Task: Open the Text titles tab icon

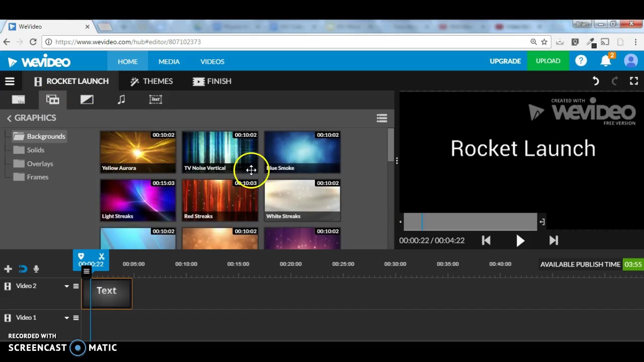Action: click(155, 100)
